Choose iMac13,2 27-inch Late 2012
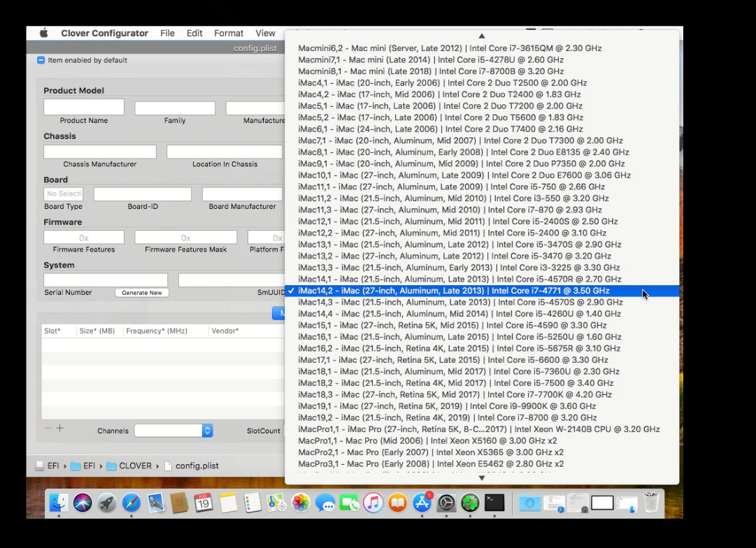The width and height of the screenshot is (756, 548). [482, 256]
